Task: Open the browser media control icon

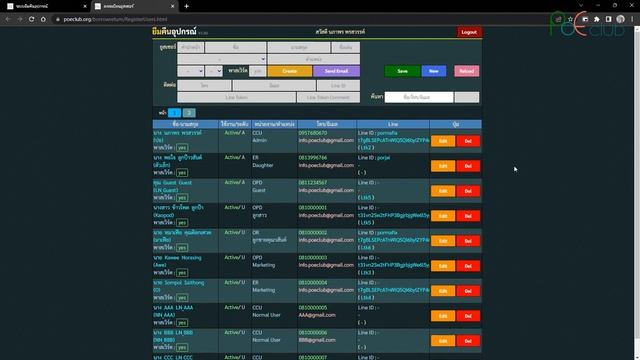Action: [x=585, y=19]
